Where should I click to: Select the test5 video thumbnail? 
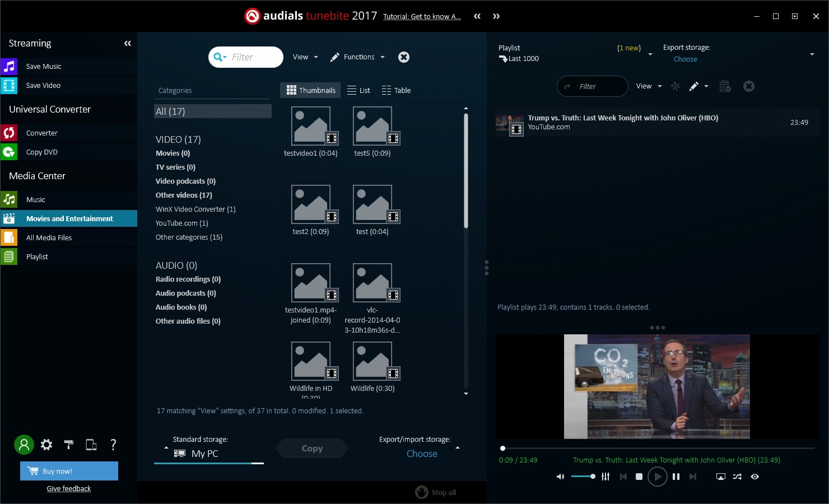[x=372, y=126]
